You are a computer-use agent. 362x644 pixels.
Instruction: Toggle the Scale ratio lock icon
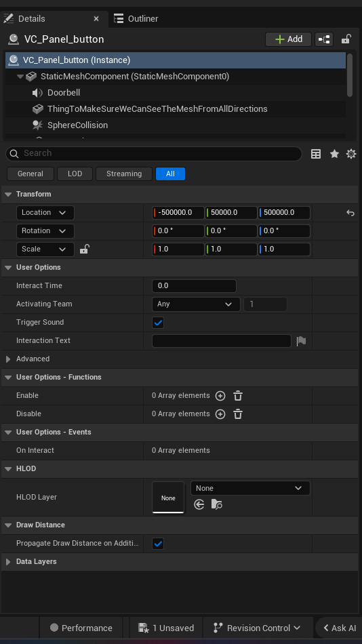coord(84,249)
